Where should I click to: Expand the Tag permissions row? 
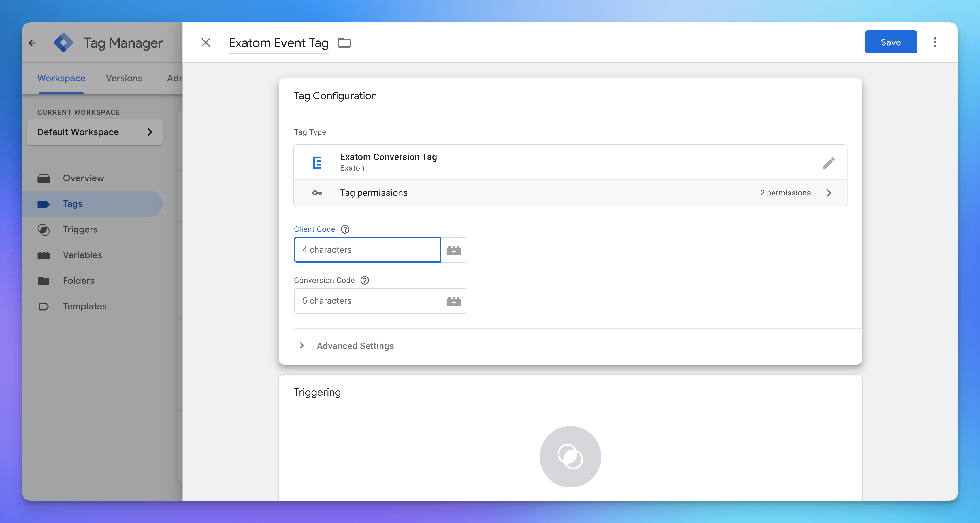[829, 193]
